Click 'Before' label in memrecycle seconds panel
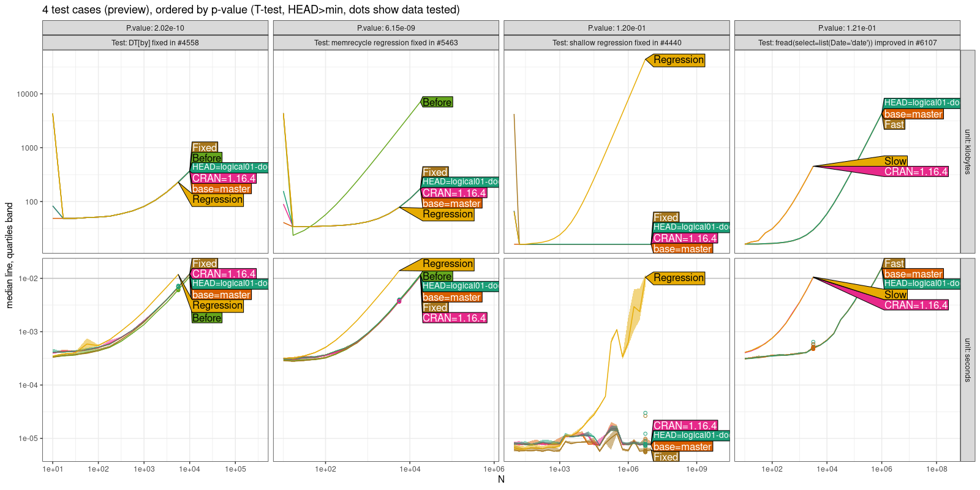The image size is (980, 490). tap(437, 276)
